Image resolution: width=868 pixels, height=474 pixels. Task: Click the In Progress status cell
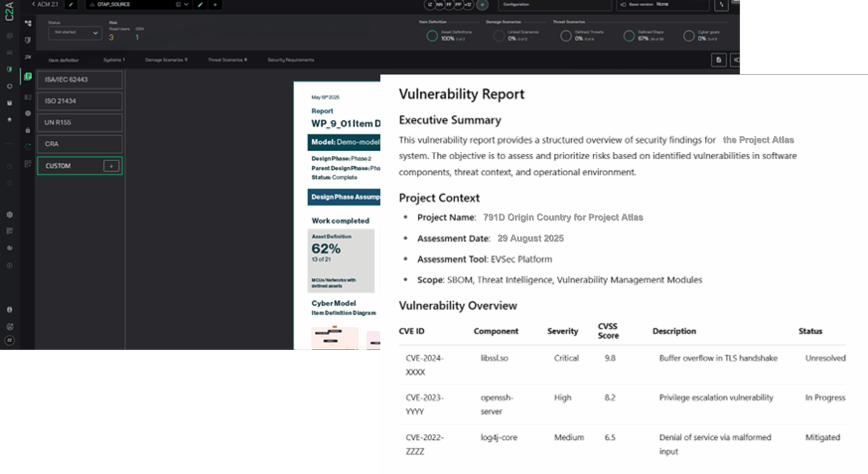(x=825, y=398)
